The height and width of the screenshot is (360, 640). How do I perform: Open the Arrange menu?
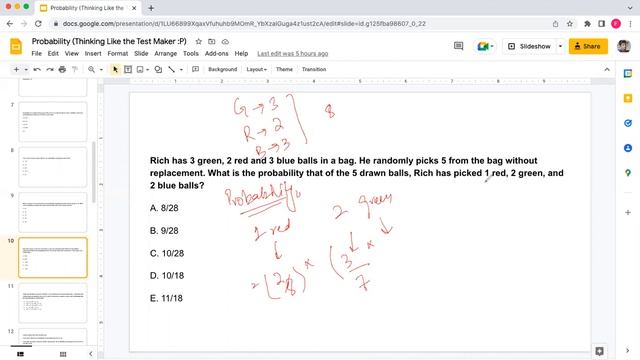165,53
